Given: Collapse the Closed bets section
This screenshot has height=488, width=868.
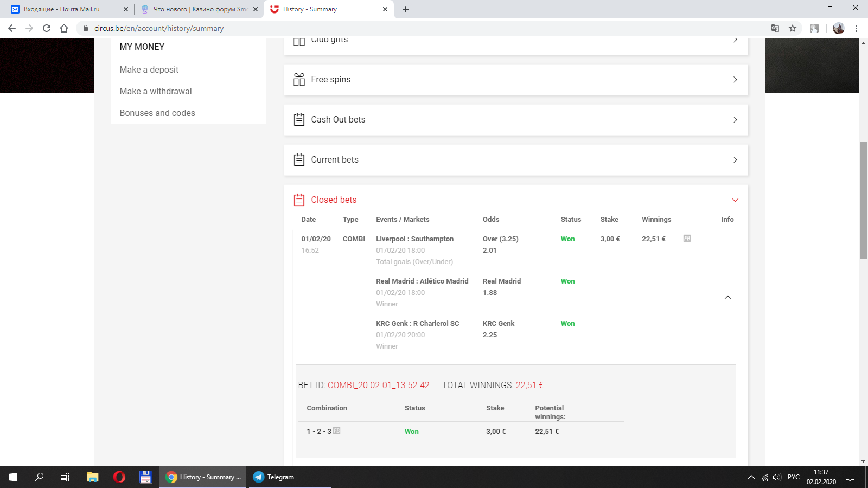Looking at the screenshot, I should coord(735,200).
